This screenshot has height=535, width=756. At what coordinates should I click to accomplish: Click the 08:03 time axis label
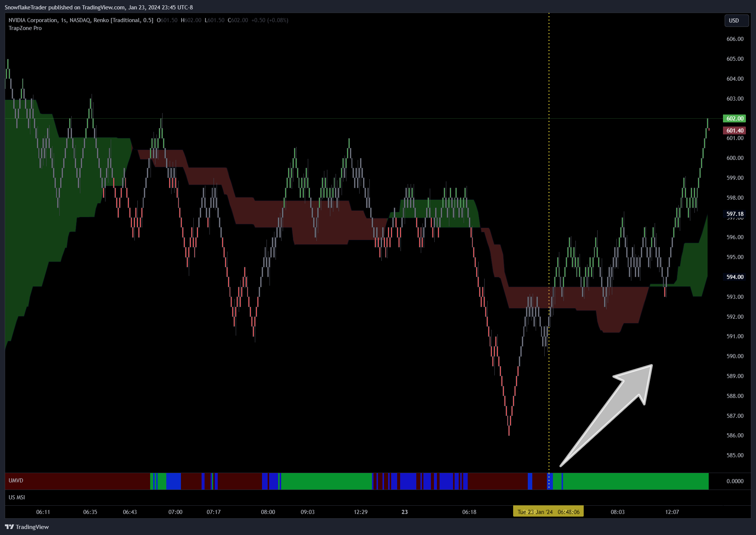coord(617,512)
